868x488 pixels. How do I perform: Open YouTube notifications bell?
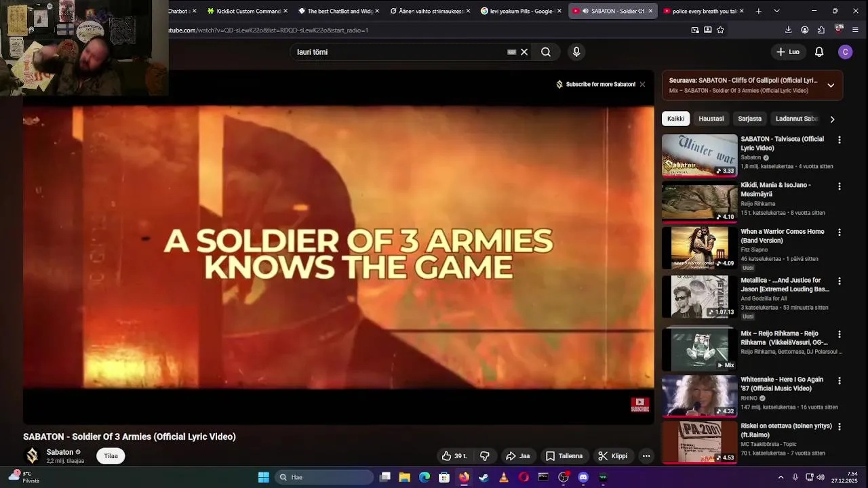tap(819, 52)
